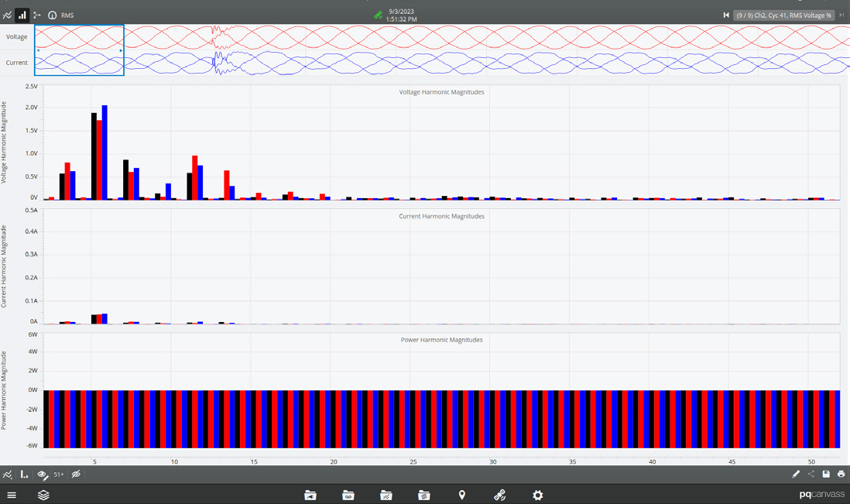Click the pqcanvass logo link
This screenshot has height=504, width=850.
[x=821, y=495]
